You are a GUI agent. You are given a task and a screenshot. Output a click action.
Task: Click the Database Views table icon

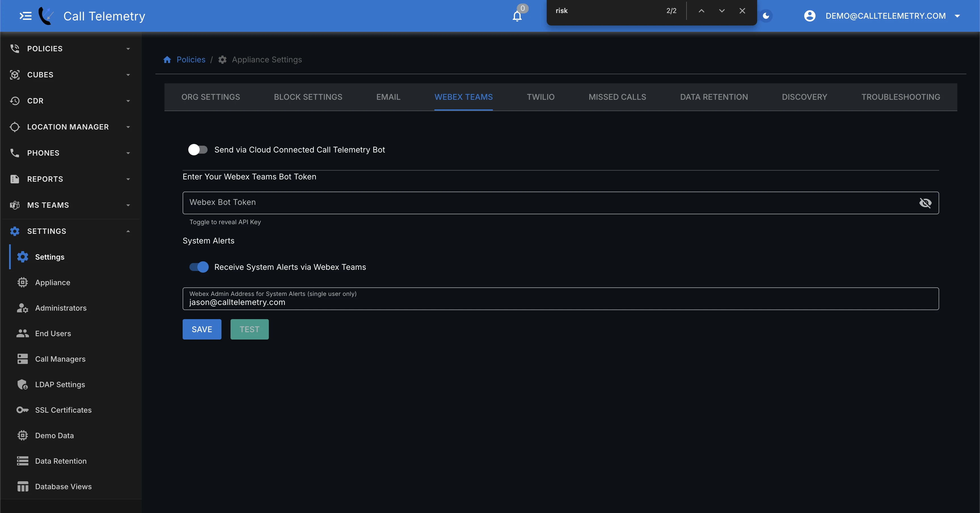tap(23, 486)
